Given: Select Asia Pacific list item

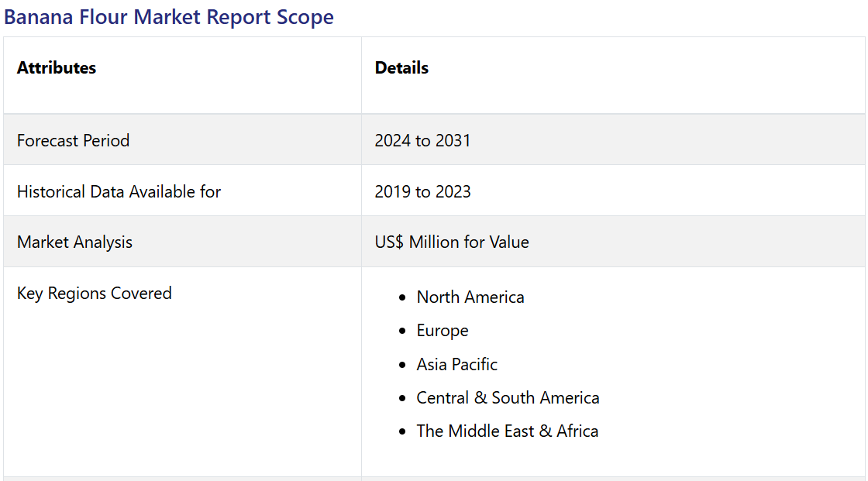Looking at the screenshot, I should coord(456,365).
